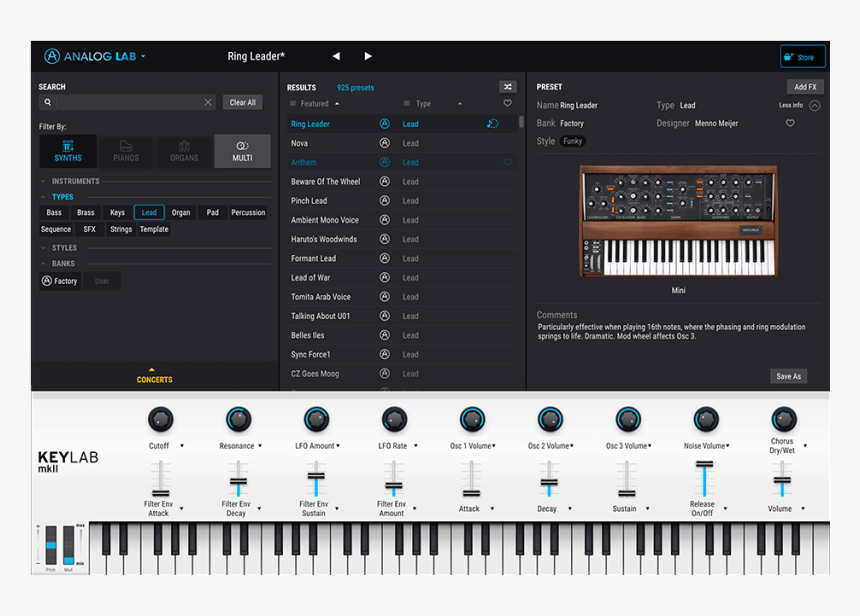
Task: Click Arturia icon beside Pinch Lead
Action: point(385,201)
